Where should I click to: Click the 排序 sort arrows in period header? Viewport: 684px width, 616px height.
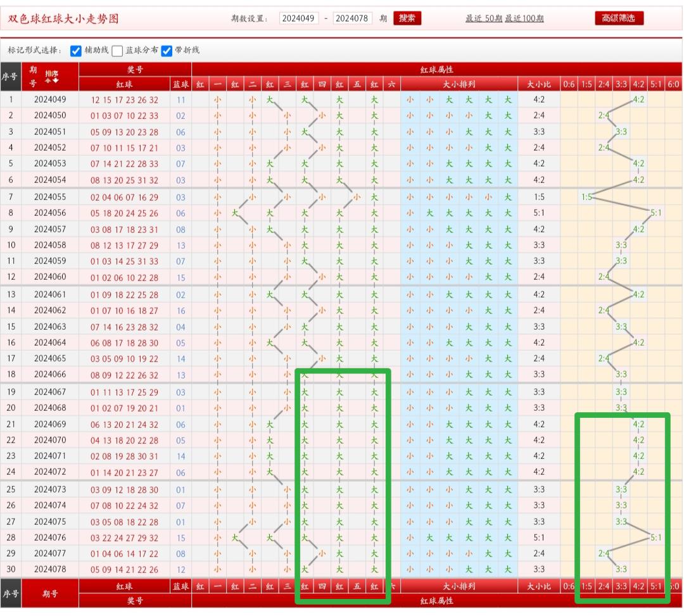point(51,77)
